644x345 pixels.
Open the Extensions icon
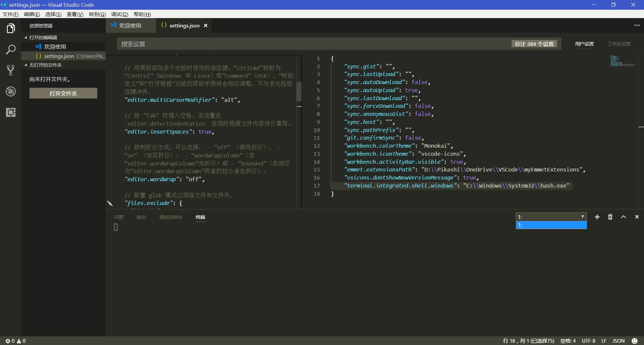tap(11, 113)
